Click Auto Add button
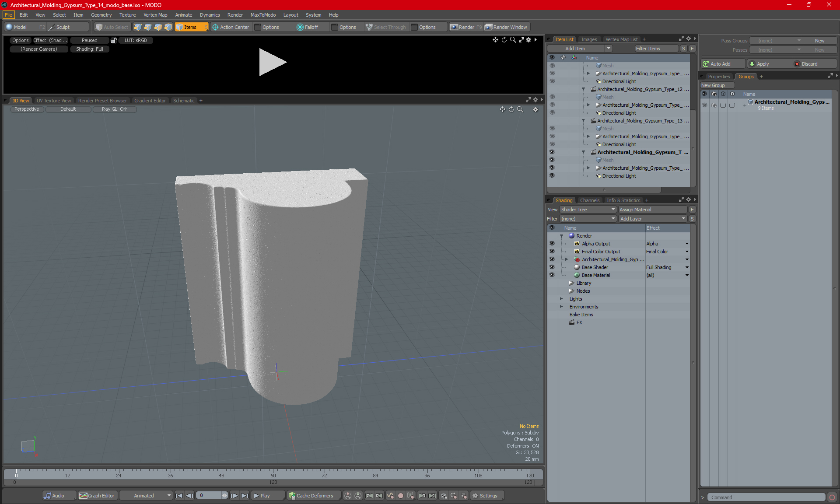Viewport: 840px width, 504px height. coord(723,64)
